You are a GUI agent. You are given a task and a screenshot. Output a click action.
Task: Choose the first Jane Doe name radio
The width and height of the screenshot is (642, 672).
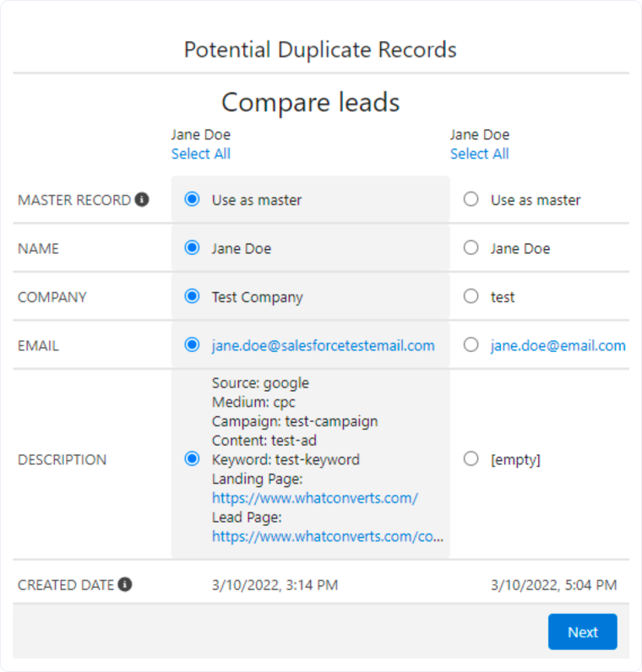click(x=192, y=247)
